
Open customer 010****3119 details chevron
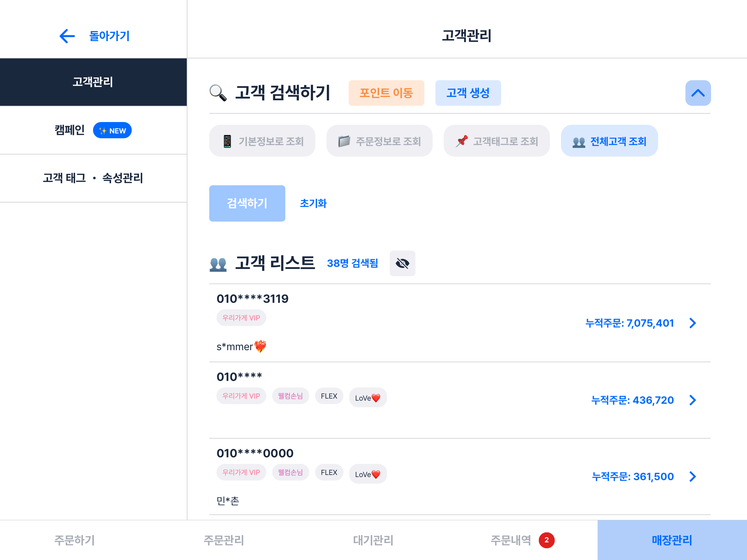pyautogui.click(x=692, y=323)
